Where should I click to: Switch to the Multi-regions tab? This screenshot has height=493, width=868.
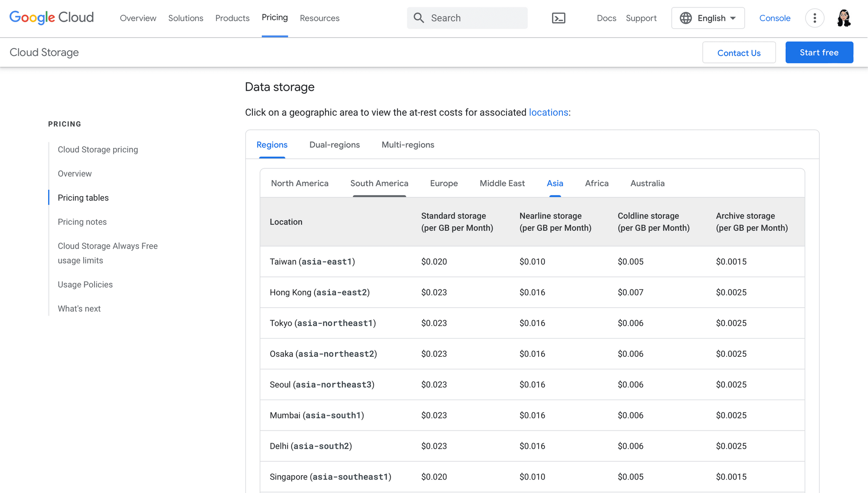point(408,145)
